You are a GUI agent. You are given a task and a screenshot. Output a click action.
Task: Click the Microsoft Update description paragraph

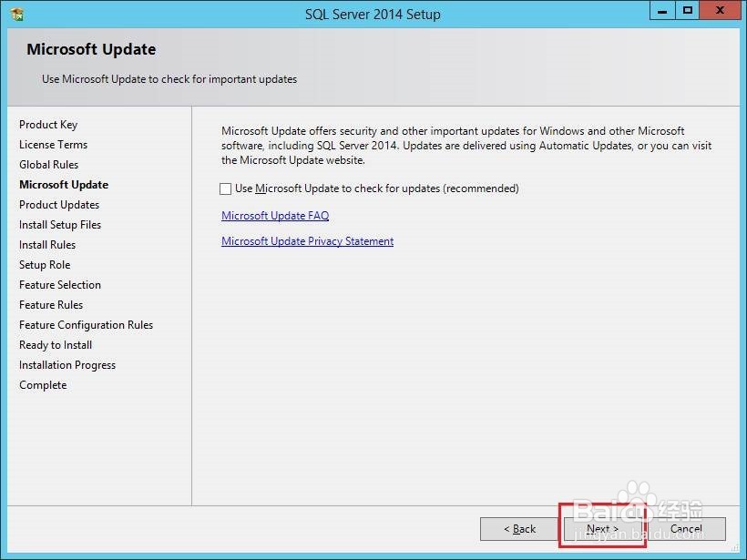coord(466,146)
